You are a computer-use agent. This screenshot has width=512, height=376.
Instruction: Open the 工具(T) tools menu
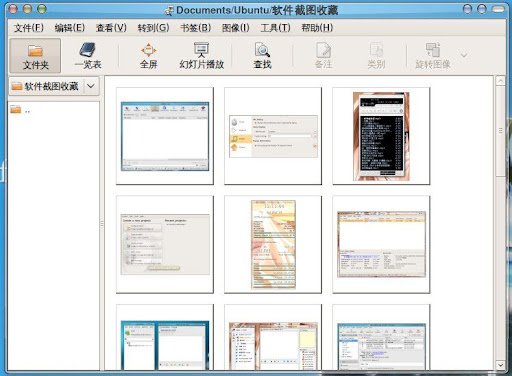tap(275, 28)
